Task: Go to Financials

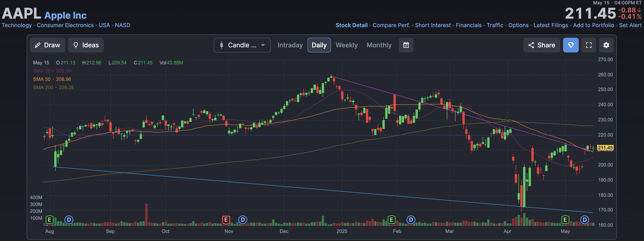Action: pyautogui.click(x=468, y=25)
